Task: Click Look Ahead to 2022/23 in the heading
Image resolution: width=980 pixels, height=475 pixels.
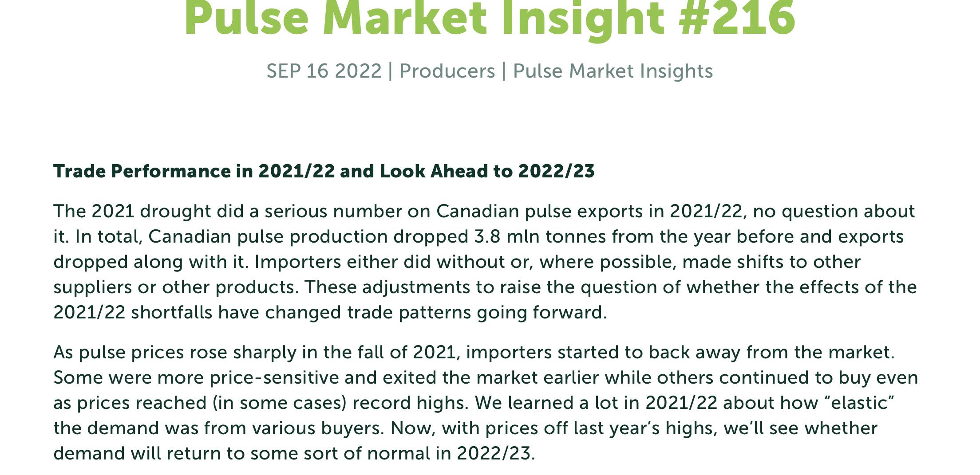Action: coord(487,171)
